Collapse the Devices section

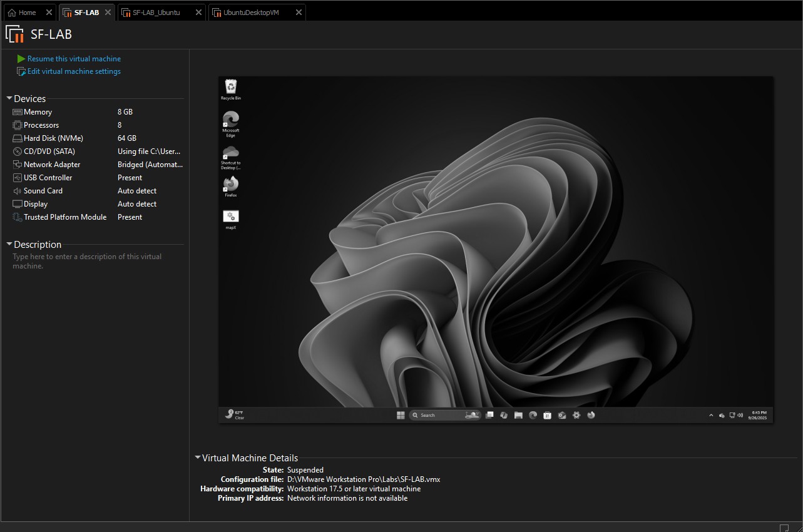(x=9, y=99)
